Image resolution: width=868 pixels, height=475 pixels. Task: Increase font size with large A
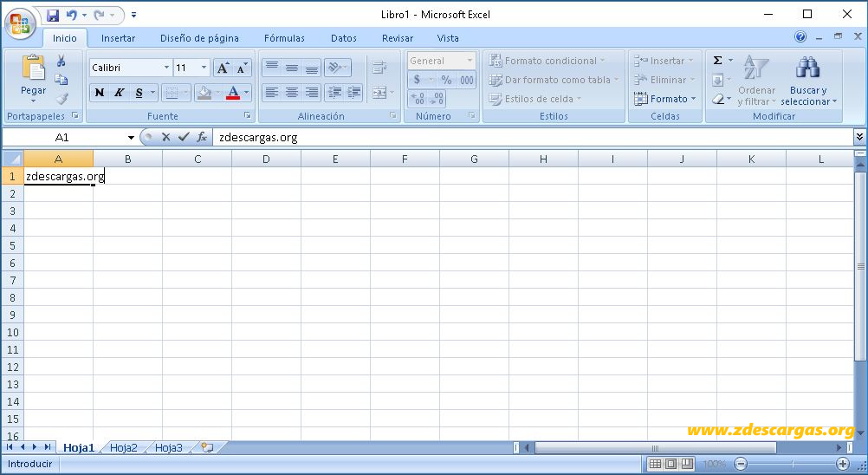(x=223, y=68)
